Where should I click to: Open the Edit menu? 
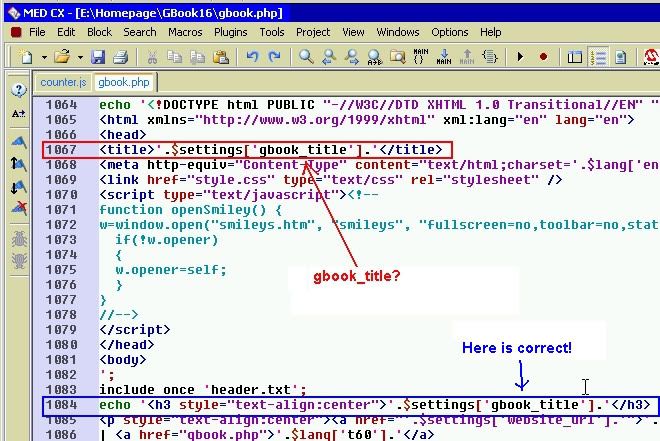pos(66,32)
